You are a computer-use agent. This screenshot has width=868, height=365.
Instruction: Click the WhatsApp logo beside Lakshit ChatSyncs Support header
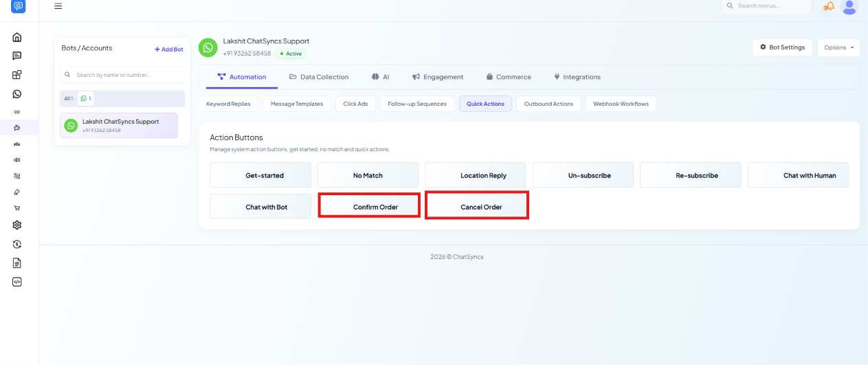208,47
